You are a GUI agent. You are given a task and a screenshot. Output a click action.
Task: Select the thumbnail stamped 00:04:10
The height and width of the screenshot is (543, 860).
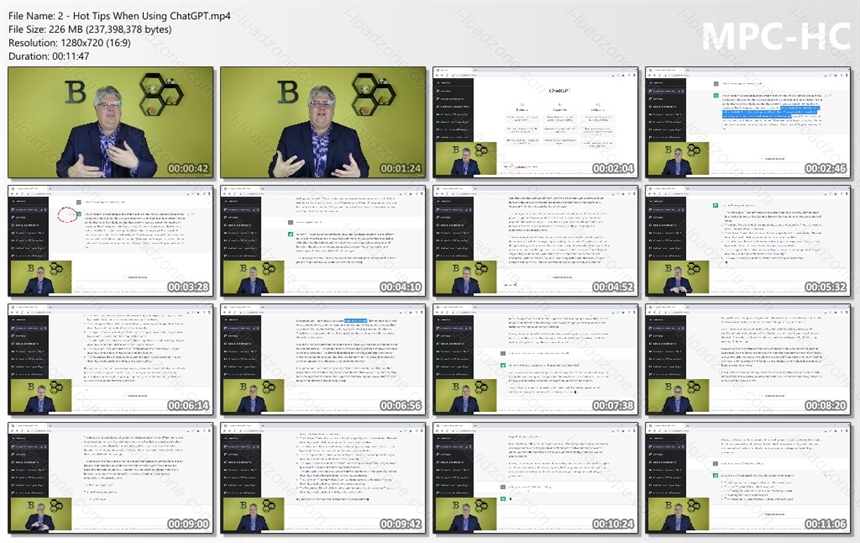pos(323,241)
